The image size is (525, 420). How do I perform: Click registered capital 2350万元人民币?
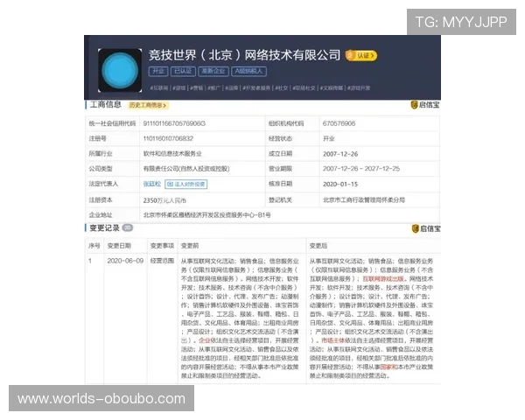click(164, 200)
